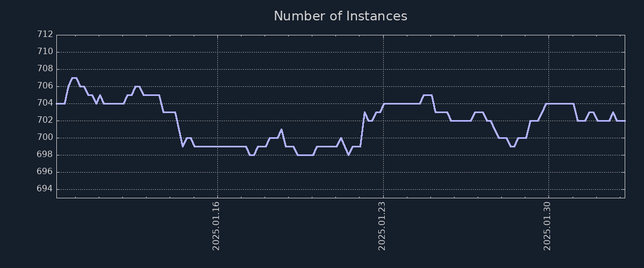Viewport: 644px width, 268px height.
Task: Click the 694 y-axis label
Action: click(x=45, y=189)
